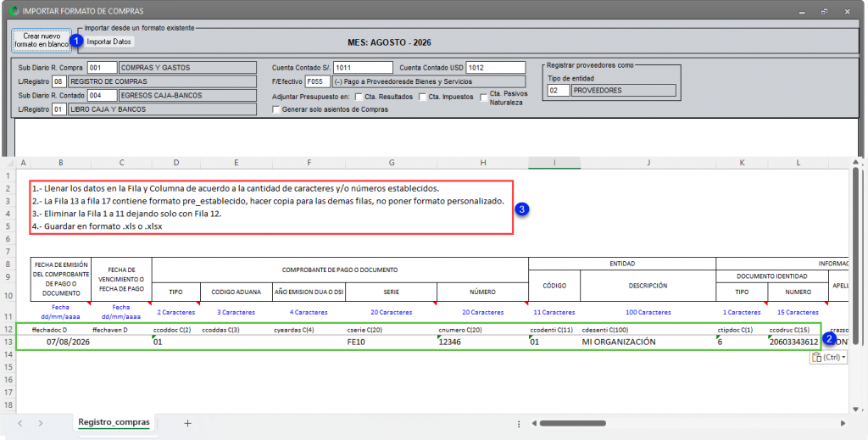Go to previous sheet arrow
This screenshot has width=868, height=440.
[20, 423]
